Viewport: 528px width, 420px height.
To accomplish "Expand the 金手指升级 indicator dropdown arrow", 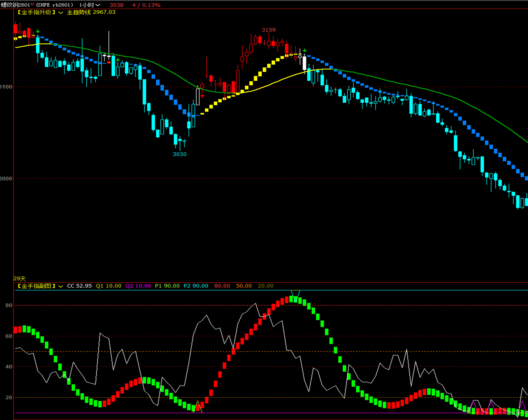I will [61, 13].
